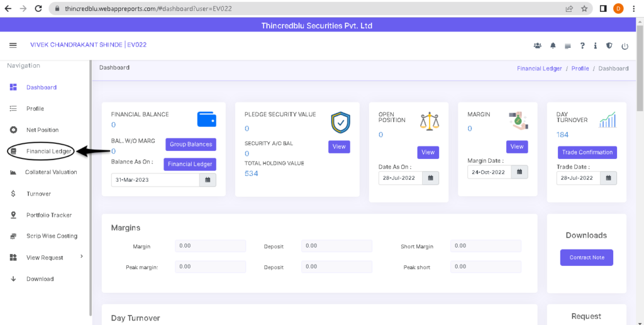Viewport: 644px width, 325px height.
Task: Click the Contract Note download button
Action: (587, 258)
